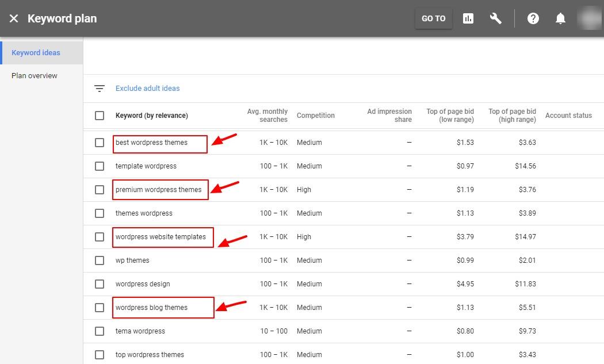The height and width of the screenshot is (364, 604).
Task: Click the $5.51 high bid value
Action: point(527,308)
